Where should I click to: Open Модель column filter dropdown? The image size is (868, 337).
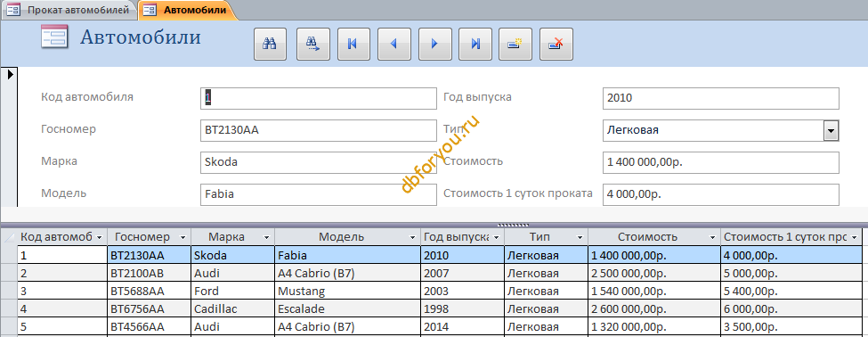[412, 237]
